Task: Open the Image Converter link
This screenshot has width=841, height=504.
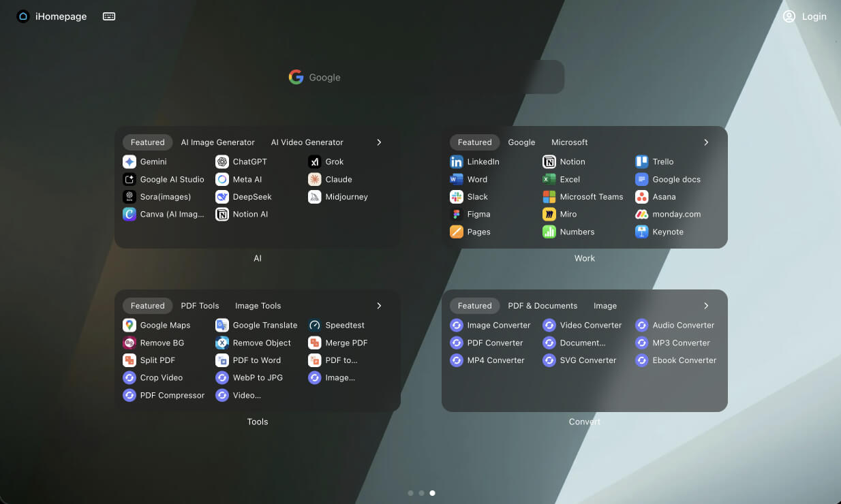Action: 498,326
